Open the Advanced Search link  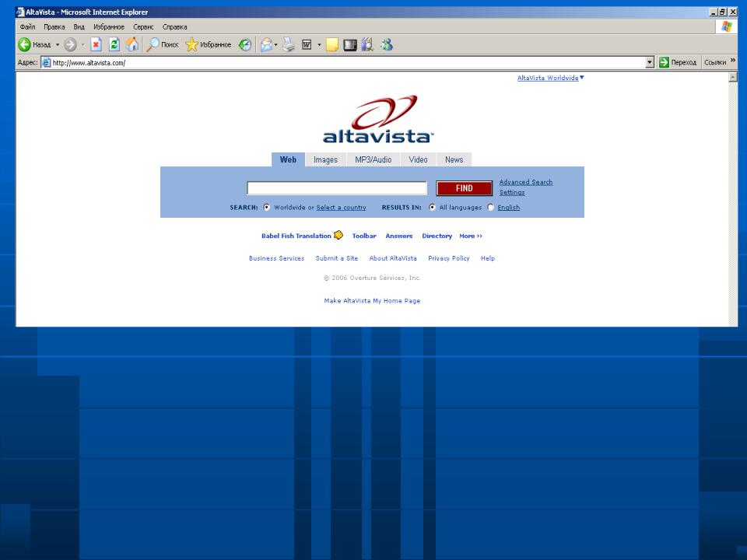[x=526, y=182]
